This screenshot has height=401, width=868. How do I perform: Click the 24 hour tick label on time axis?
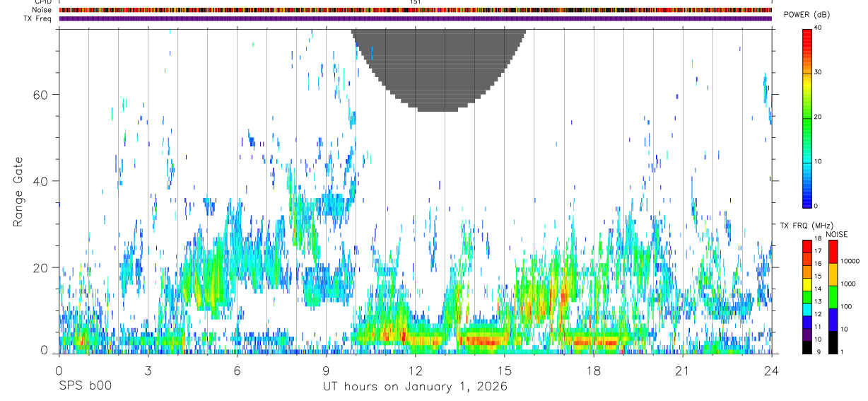[x=771, y=370]
